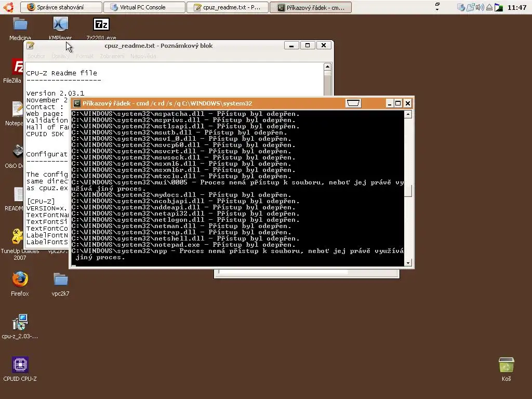Maximize the command prompt window
The image size is (532, 399).
pyautogui.click(x=398, y=103)
